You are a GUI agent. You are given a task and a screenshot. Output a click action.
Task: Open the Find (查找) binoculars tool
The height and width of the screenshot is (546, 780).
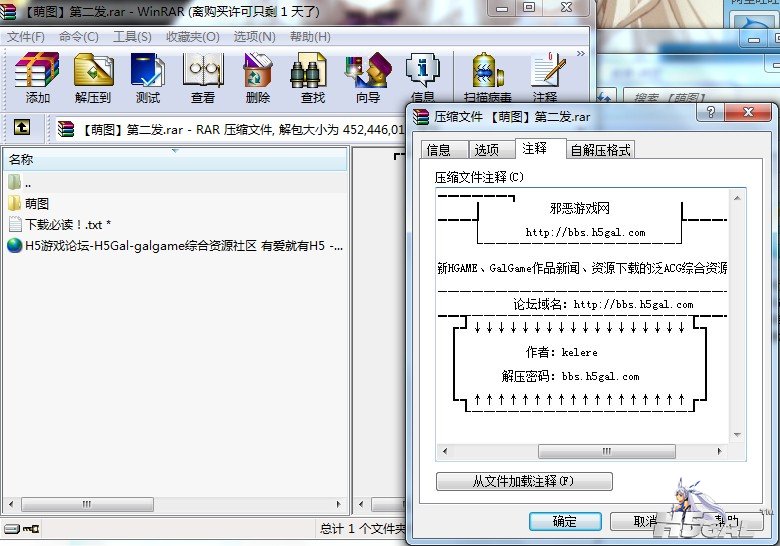pos(312,78)
